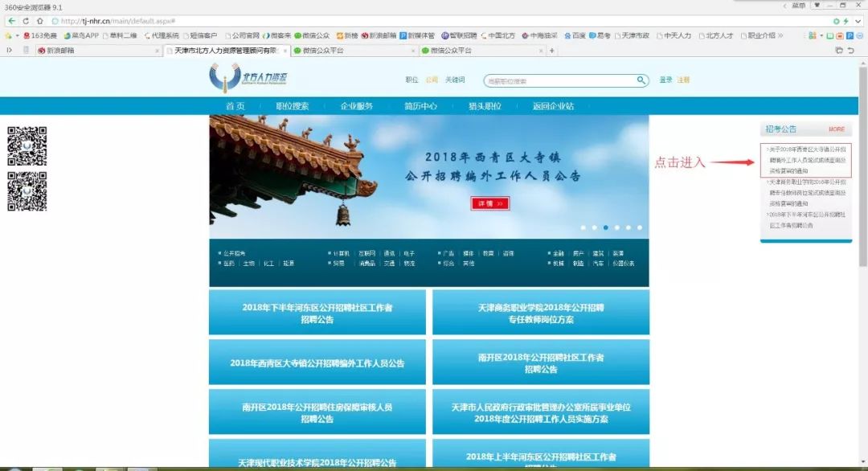Select the first banner carousel dot
Image resolution: width=868 pixels, height=471 pixels.
(x=583, y=227)
